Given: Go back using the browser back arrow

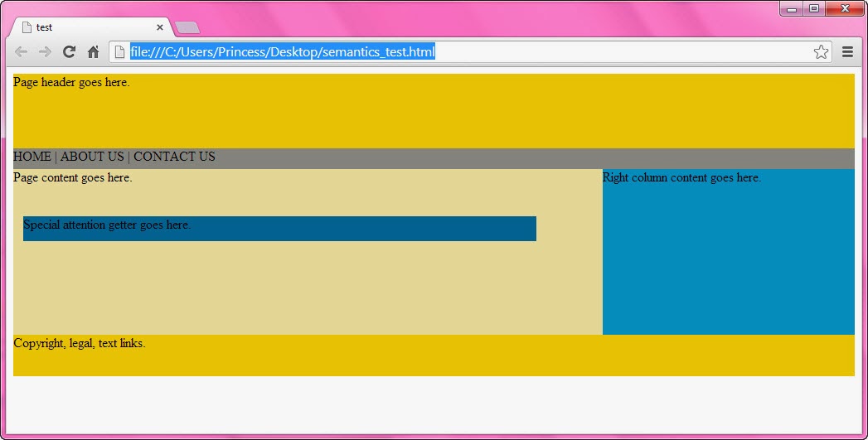Looking at the screenshot, I should tap(21, 52).
